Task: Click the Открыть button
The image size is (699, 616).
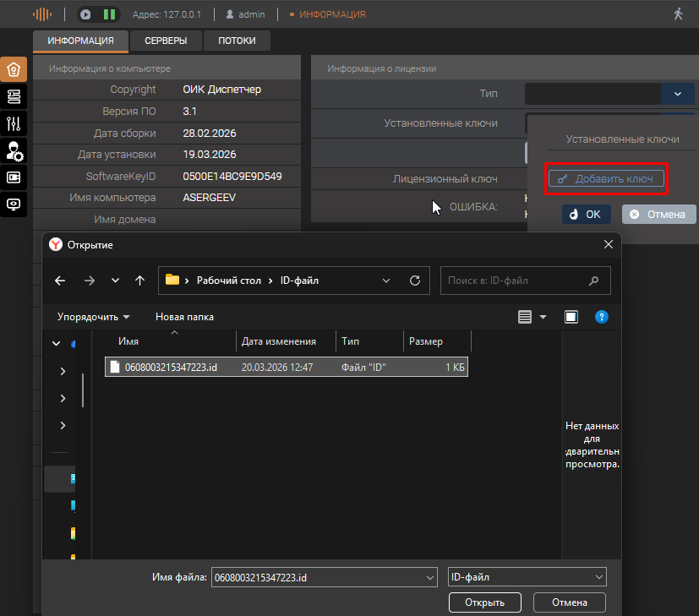Action: pos(484,602)
